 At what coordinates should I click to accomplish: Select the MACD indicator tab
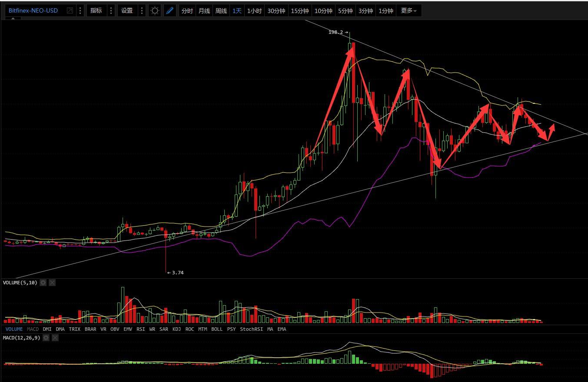point(33,329)
